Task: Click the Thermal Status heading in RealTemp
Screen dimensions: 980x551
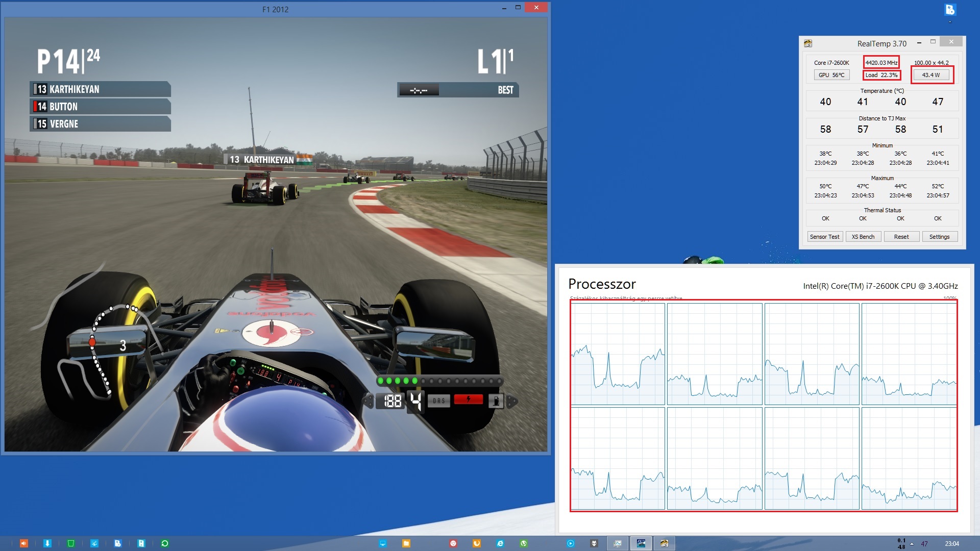Action: 883,210
